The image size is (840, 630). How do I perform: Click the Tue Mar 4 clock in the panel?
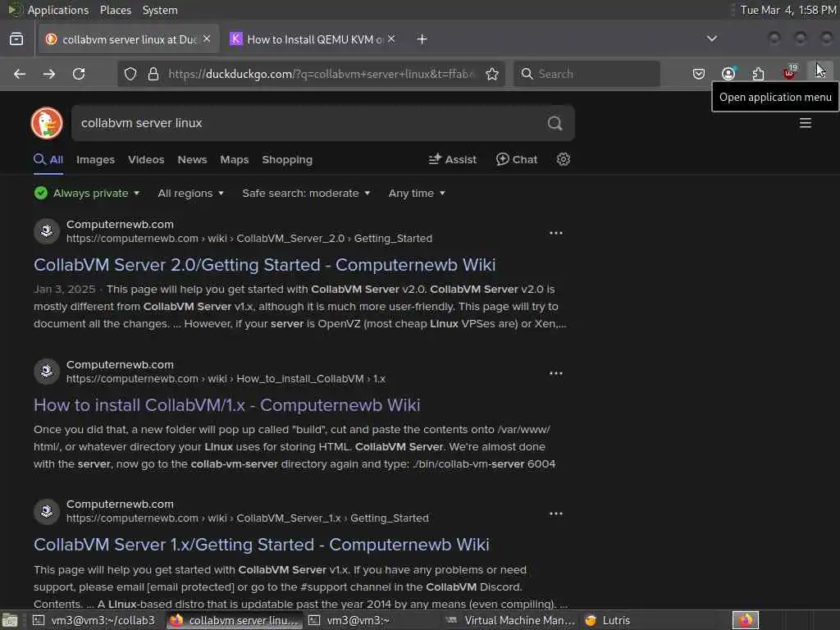(788, 10)
